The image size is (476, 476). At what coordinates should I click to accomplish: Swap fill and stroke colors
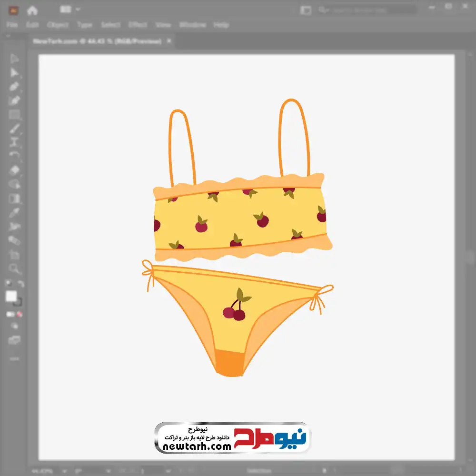click(20, 284)
